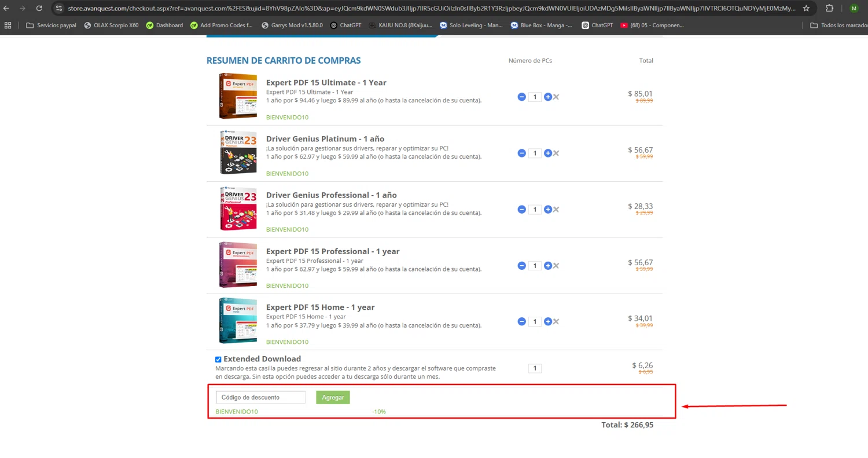This screenshot has width=868, height=458.
Task: Open Garrys Mod v1.5.80.0 bookmark
Action: 292,25
